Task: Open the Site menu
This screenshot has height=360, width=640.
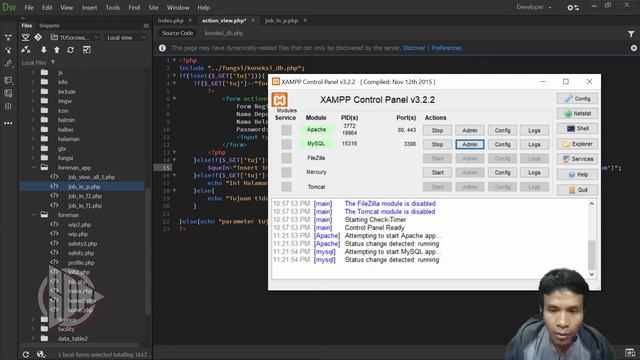Action: (x=153, y=7)
